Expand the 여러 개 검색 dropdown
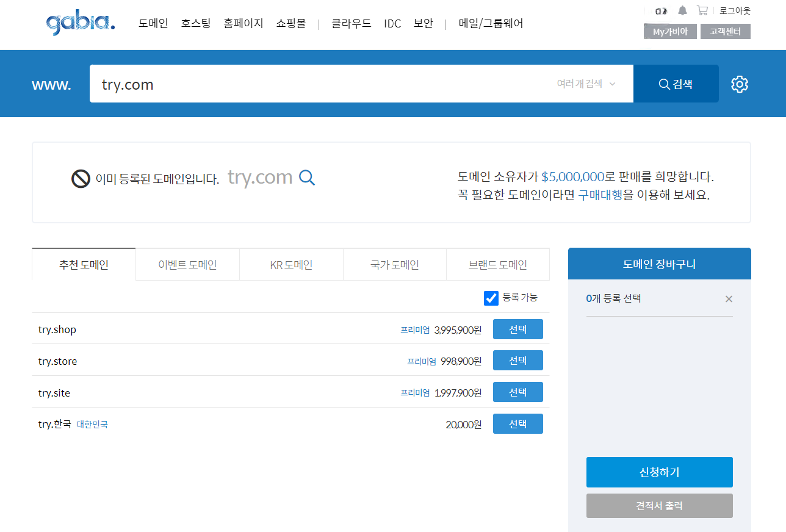Viewport: 786px width, 532px height. point(586,84)
